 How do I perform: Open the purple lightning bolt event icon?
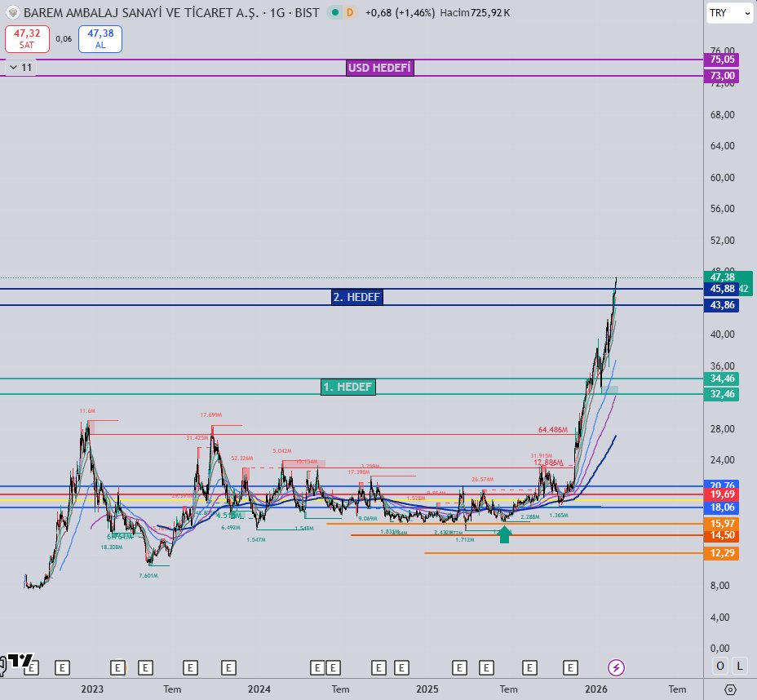pyautogui.click(x=616, y=667)
